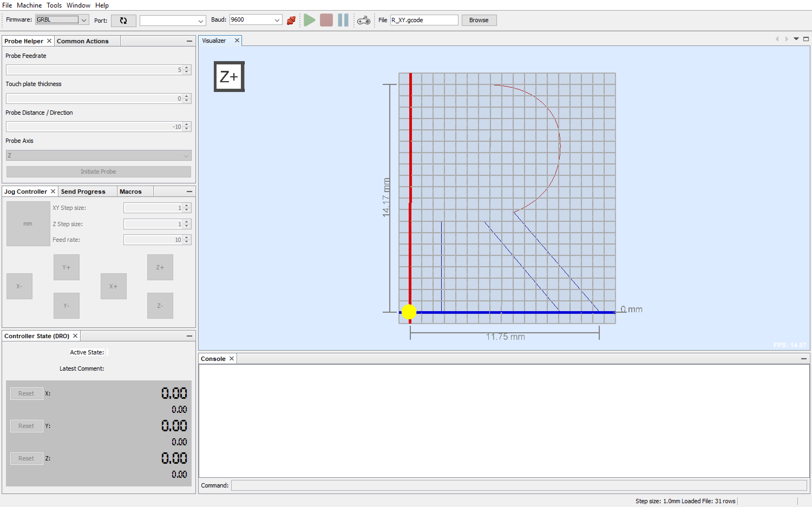Open the Help menu
The width and height of the screenshot is (812, 507).
102,5
